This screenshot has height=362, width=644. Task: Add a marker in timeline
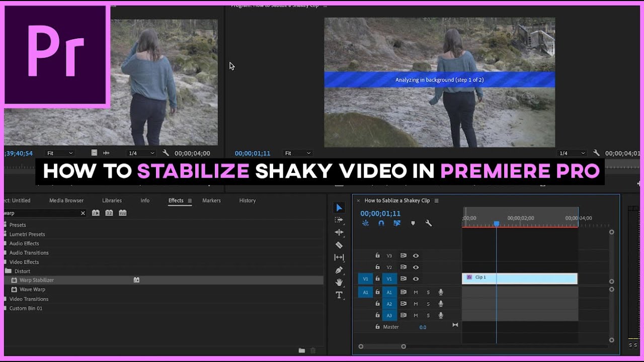[413, 223]
